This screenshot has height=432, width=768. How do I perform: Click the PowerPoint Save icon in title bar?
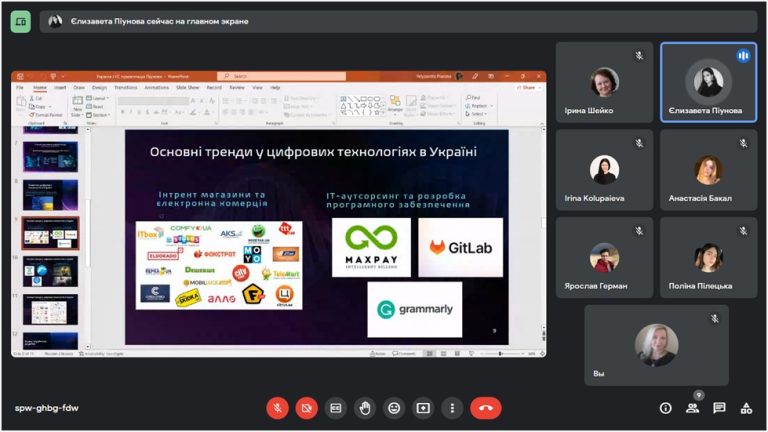tap(20, 76)
